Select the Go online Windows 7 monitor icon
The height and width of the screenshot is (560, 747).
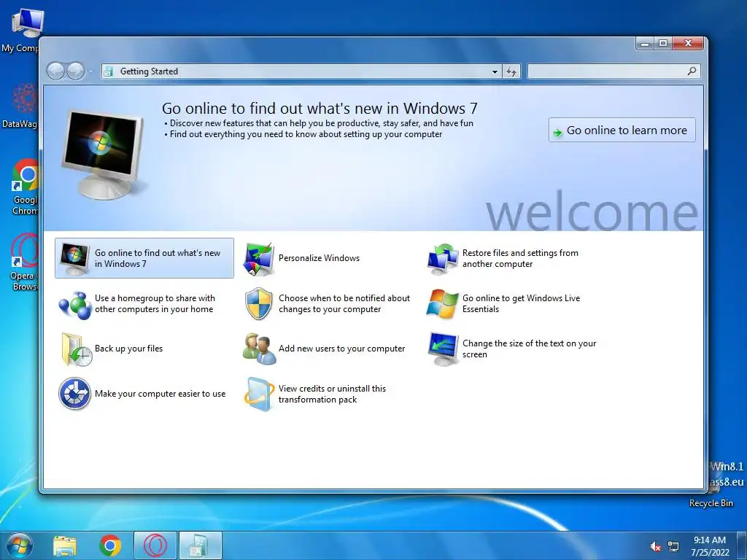[74, 259]
